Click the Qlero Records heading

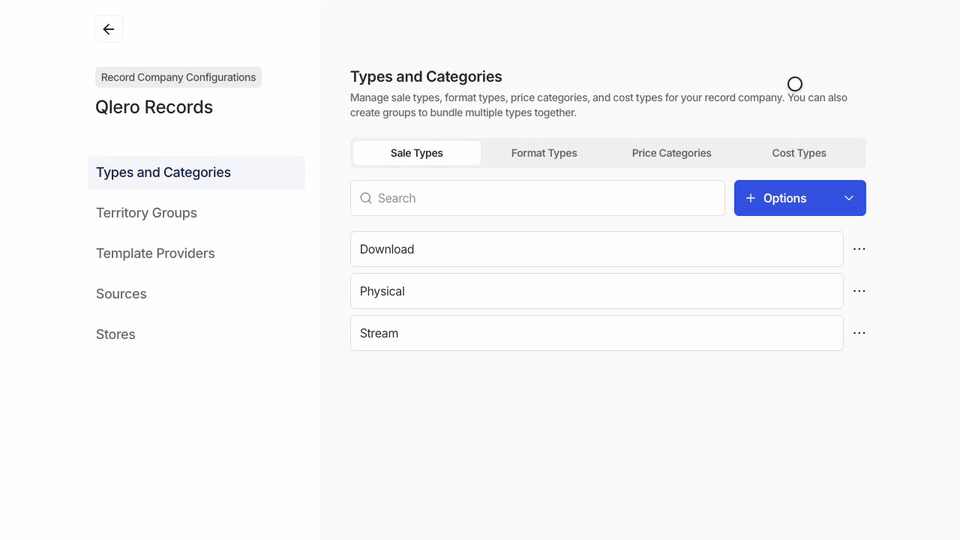154,107
